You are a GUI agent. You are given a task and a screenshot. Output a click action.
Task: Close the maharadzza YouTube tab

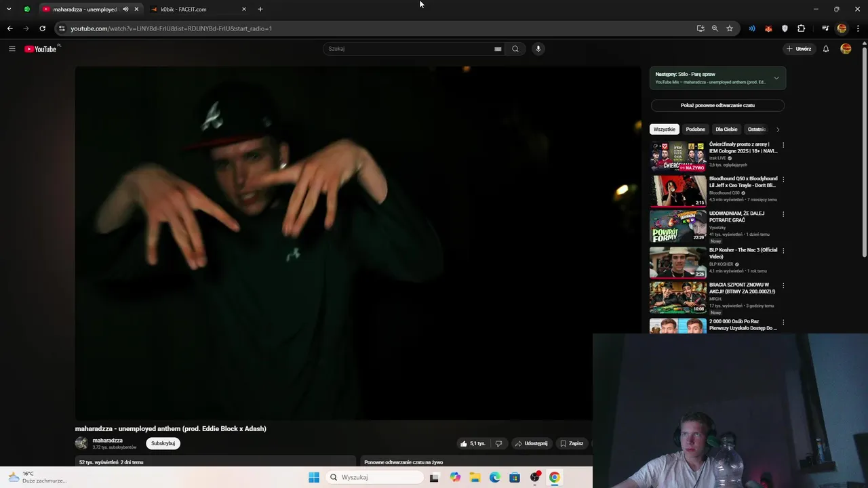(136, 9)
